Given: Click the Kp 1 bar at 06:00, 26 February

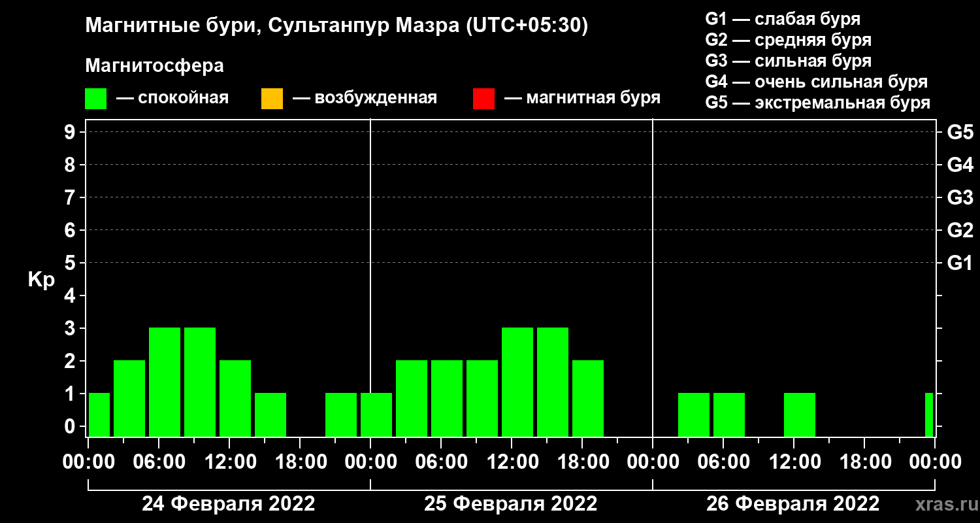Looking at the screenshot, I should (729, 415).
